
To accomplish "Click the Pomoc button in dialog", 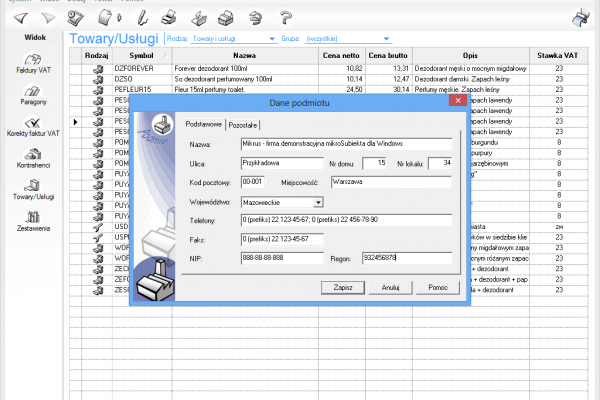I will coord(437,287).
